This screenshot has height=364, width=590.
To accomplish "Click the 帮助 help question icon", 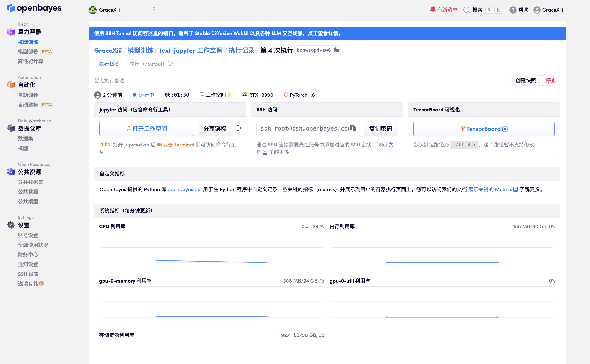I will [x=513, y=10].
